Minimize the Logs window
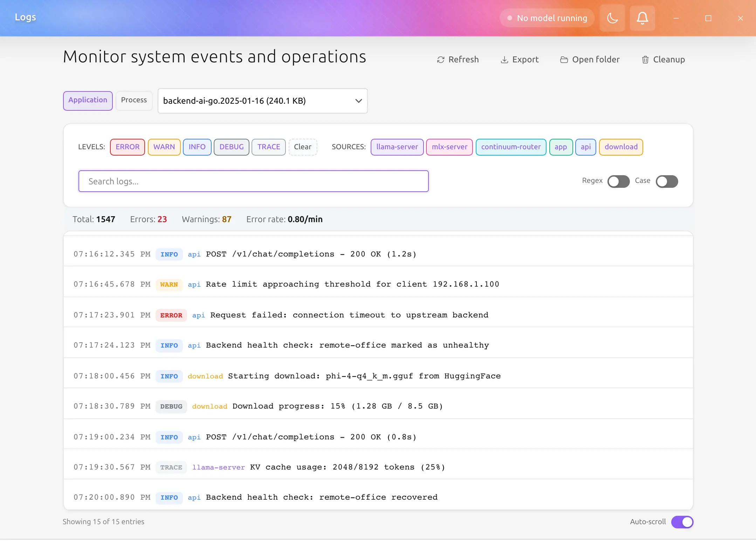This screenshot has width=756, height=541. (676, 18)
